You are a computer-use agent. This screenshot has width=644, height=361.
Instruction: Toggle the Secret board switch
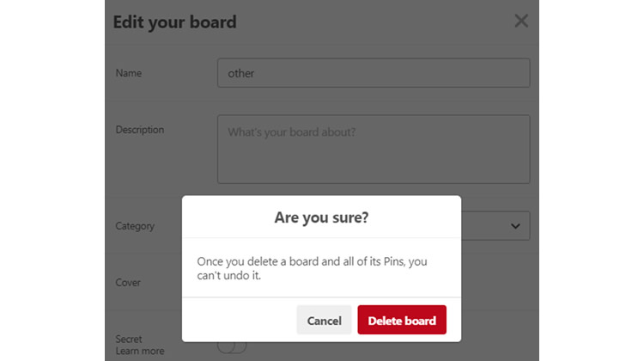point(232,346)
